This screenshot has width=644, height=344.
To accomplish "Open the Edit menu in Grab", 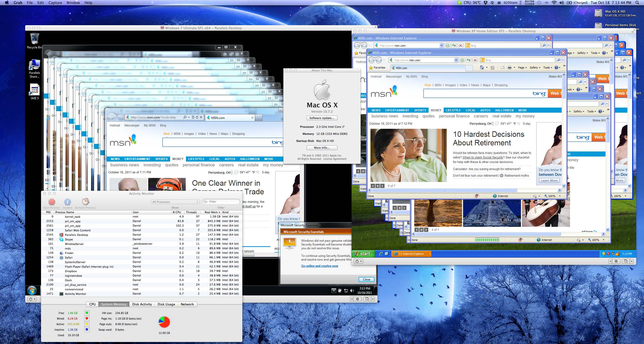I will (41, 3).
